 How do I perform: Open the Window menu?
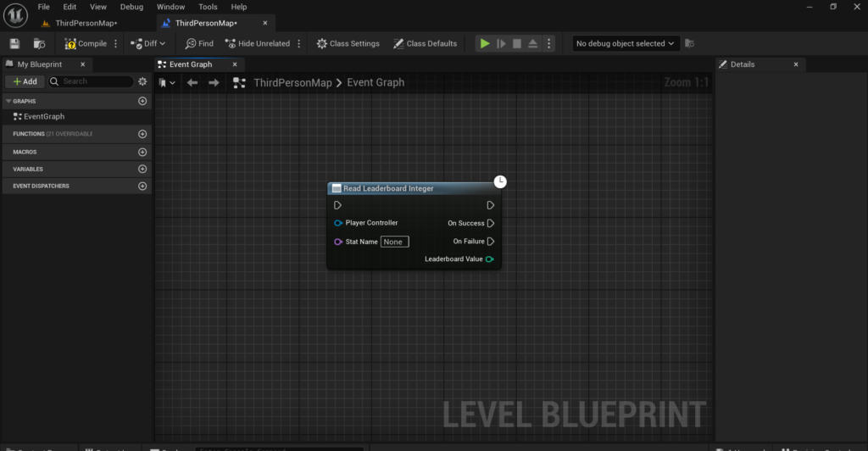[170, 7]
